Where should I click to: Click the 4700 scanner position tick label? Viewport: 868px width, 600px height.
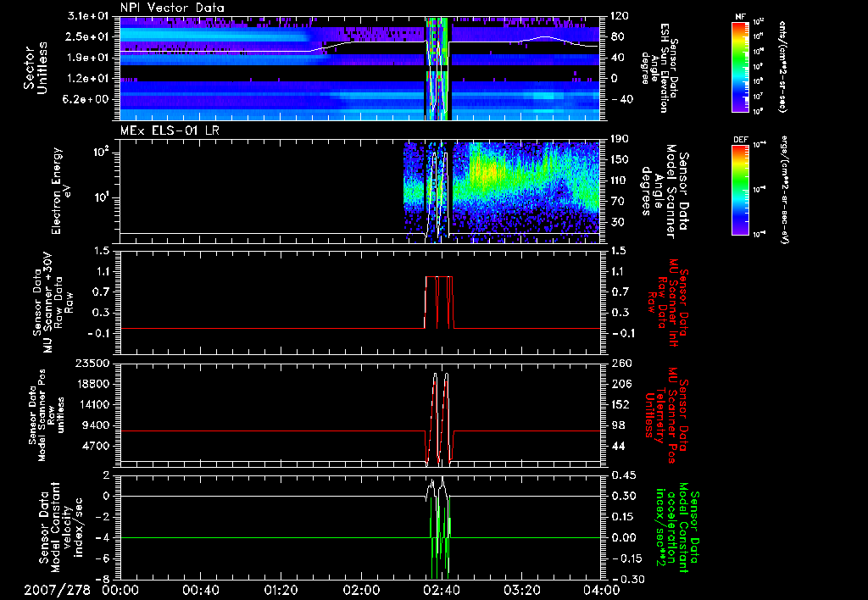pos(97,446)
